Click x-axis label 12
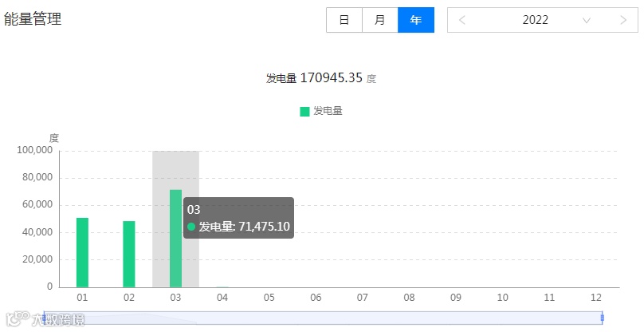Image resolution: width=644 pixels, height=332 pixels. click(596, 298)
